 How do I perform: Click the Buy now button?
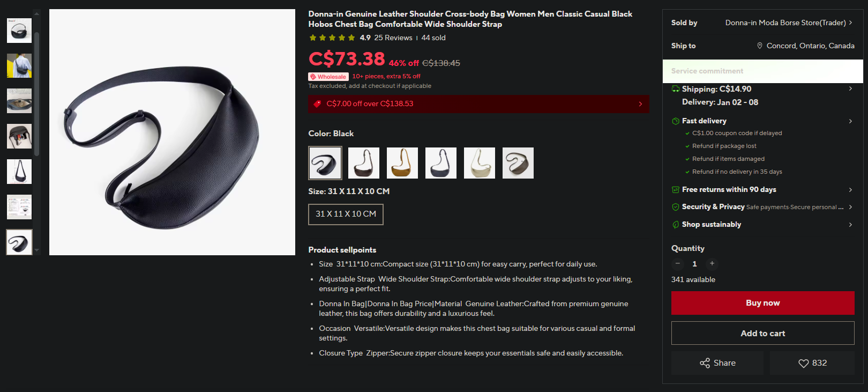tap(763, 303)
